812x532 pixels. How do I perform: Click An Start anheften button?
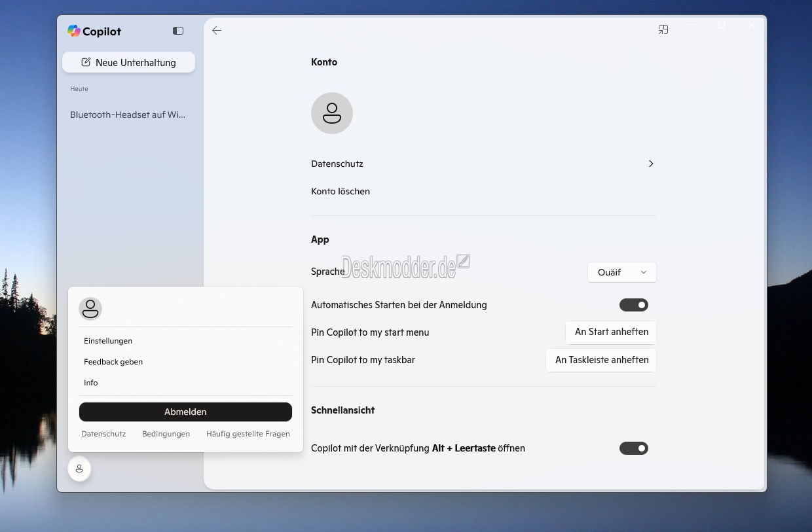pos(612,332)
